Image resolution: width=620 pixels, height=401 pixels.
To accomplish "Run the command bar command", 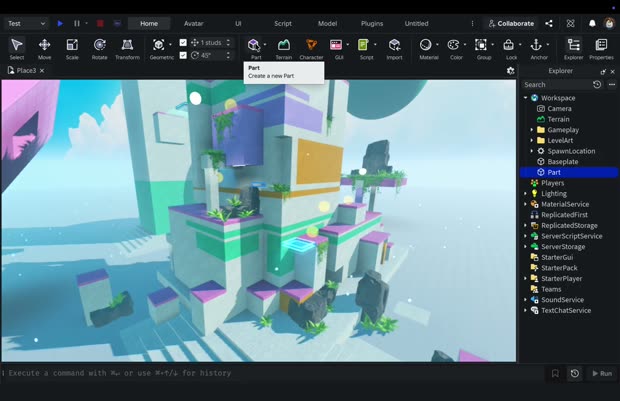I will tap(602, 373).
